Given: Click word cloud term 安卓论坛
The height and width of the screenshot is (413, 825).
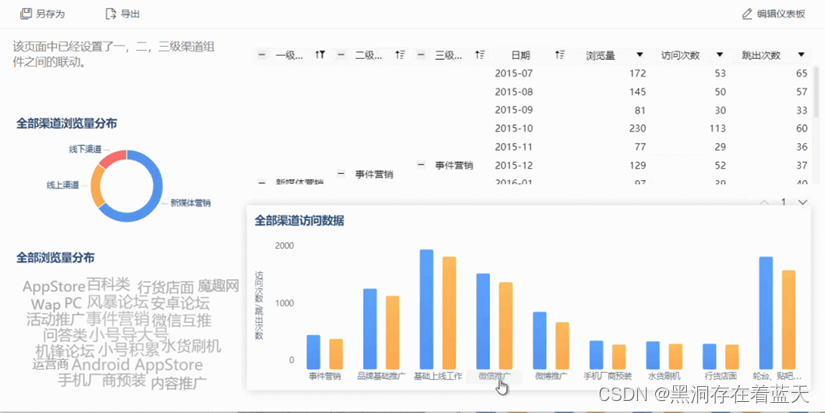Looking at the screenshot, I should (180, 303).
